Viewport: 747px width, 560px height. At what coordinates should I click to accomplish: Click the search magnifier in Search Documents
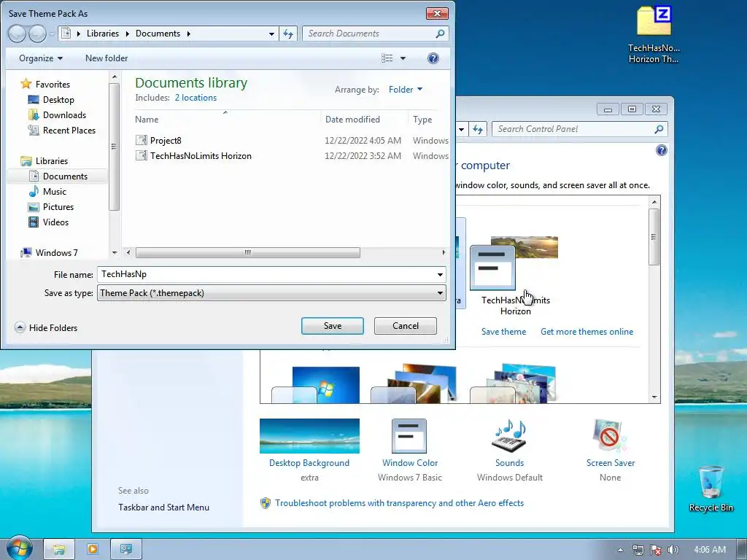[440, 34]
